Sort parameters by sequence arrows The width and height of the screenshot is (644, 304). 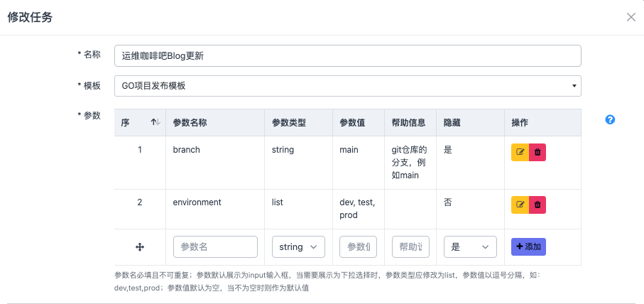pos(155,122)
